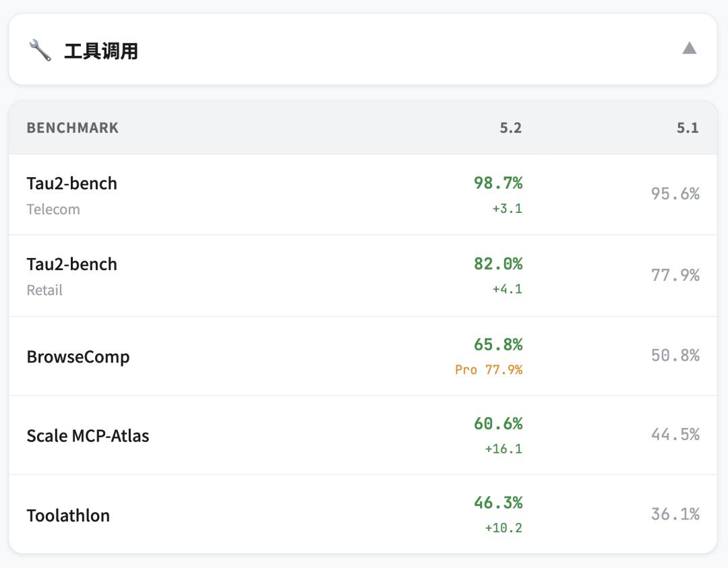Click the 60.6% Scale MCP-Atlas score
This screenshot has height=568, width=728.
pyautogui.click(x=498, y=423)
